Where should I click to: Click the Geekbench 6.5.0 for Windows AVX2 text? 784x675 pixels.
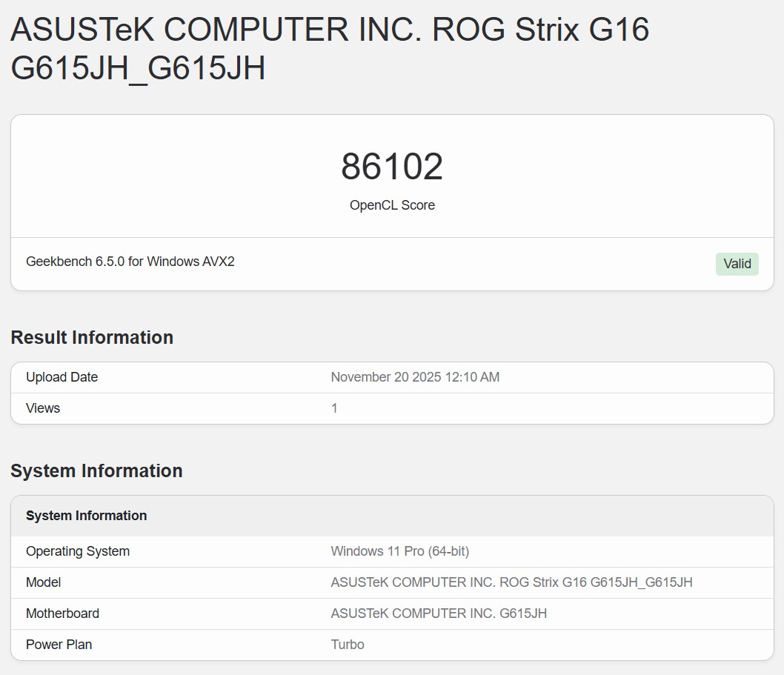(x=130, y=262)
